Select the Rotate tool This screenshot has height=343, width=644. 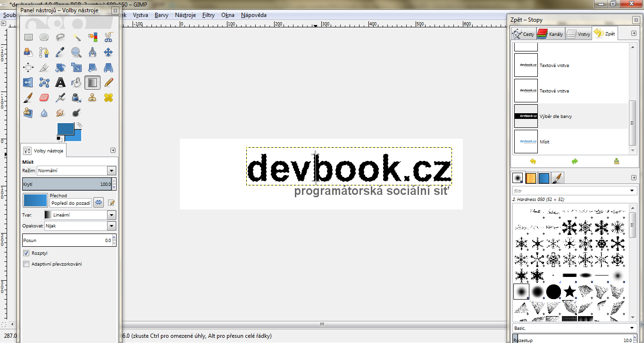pyautogui.click(x=60, y=67)
